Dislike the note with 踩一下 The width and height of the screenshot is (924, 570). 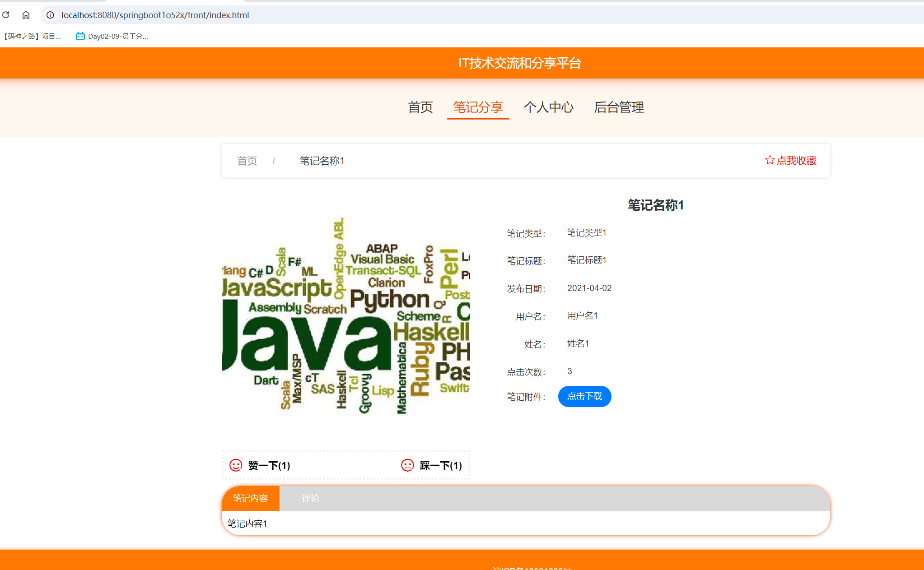[441, 465]
